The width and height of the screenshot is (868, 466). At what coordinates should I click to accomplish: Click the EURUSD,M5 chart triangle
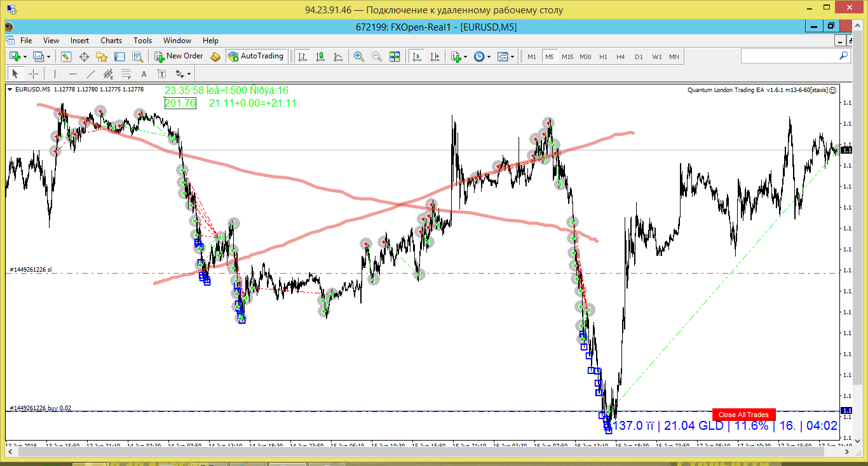tap(10, 90)
